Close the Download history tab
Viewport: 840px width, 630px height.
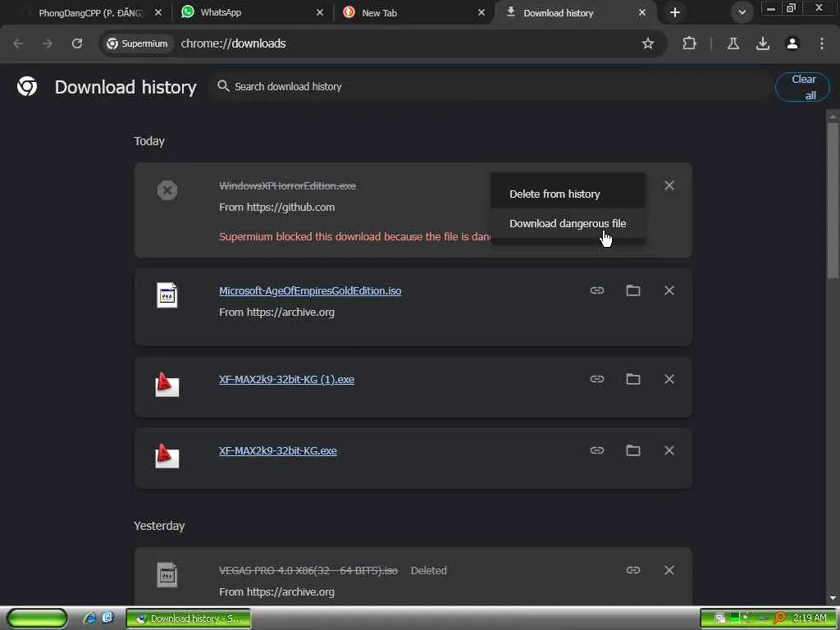click(x=642, y=12)
